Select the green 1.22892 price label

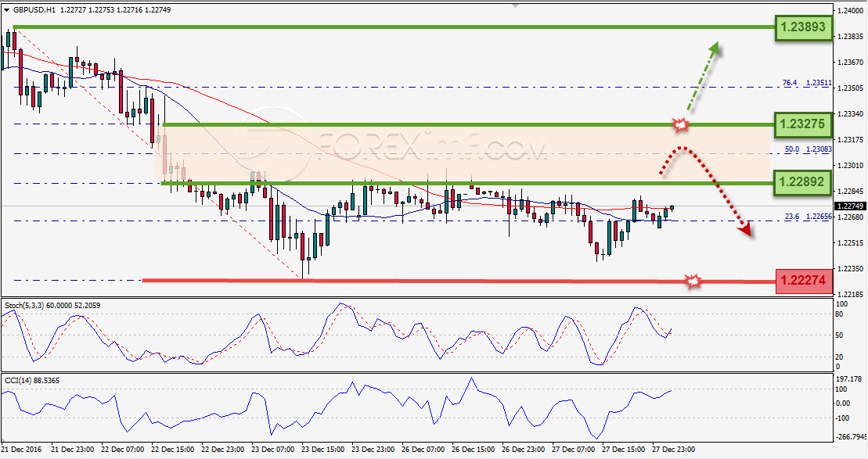coord(804,182)
